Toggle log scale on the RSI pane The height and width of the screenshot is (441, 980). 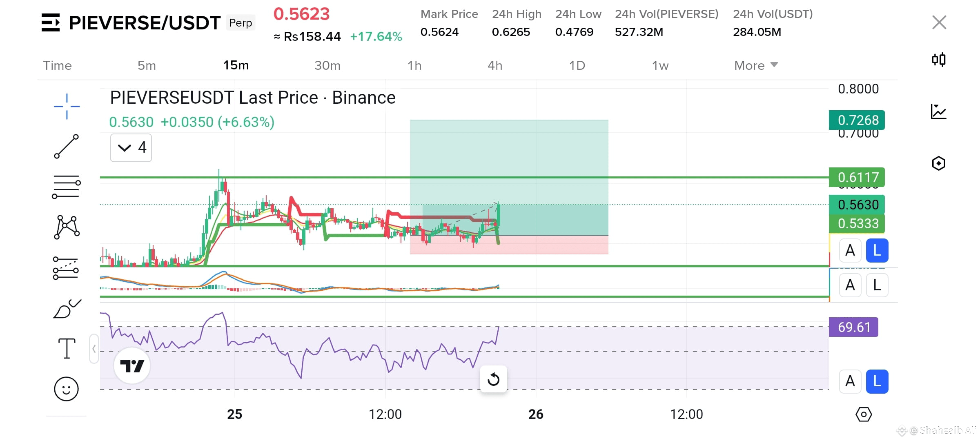(877, 381)
